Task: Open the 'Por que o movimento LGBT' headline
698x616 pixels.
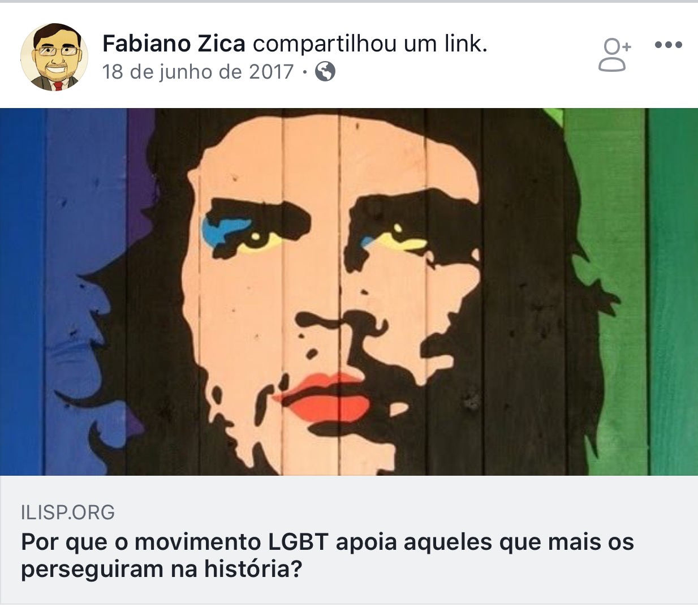Action: 327,555
